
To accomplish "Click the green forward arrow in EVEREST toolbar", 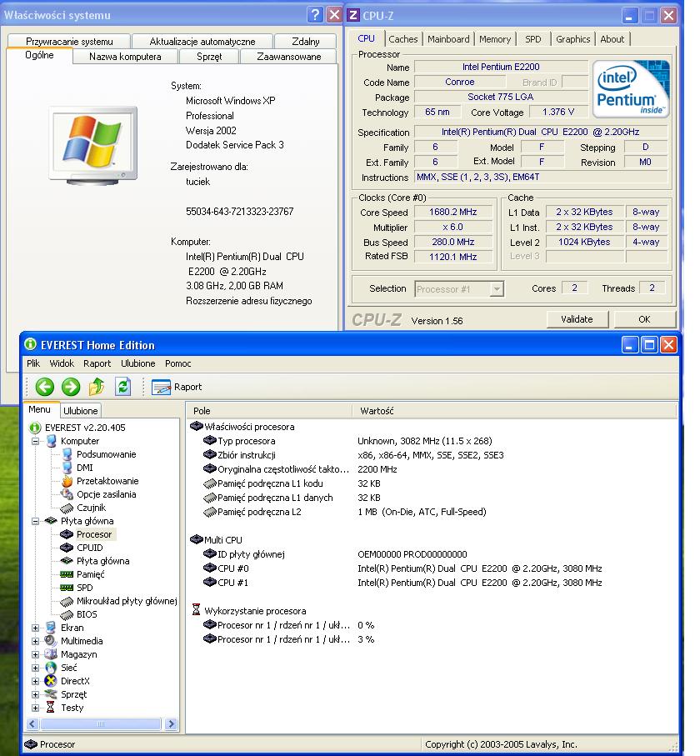I will click(71, 387).
